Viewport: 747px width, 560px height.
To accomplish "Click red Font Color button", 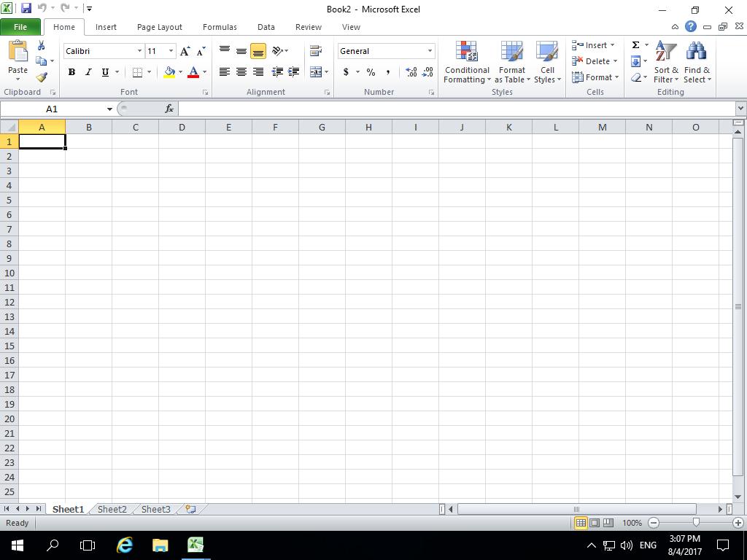I will click(x=193, y=72).
